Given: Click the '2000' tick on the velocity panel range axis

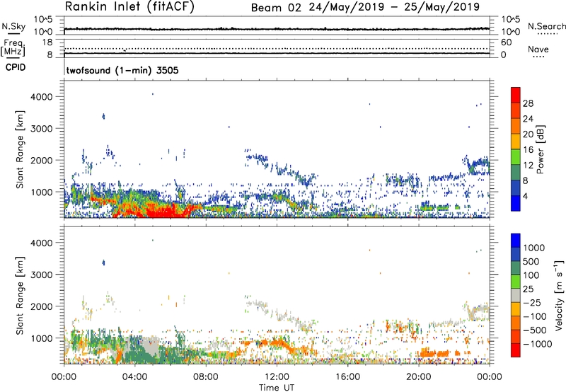Looking at the screenshot, I should point(41,306).
